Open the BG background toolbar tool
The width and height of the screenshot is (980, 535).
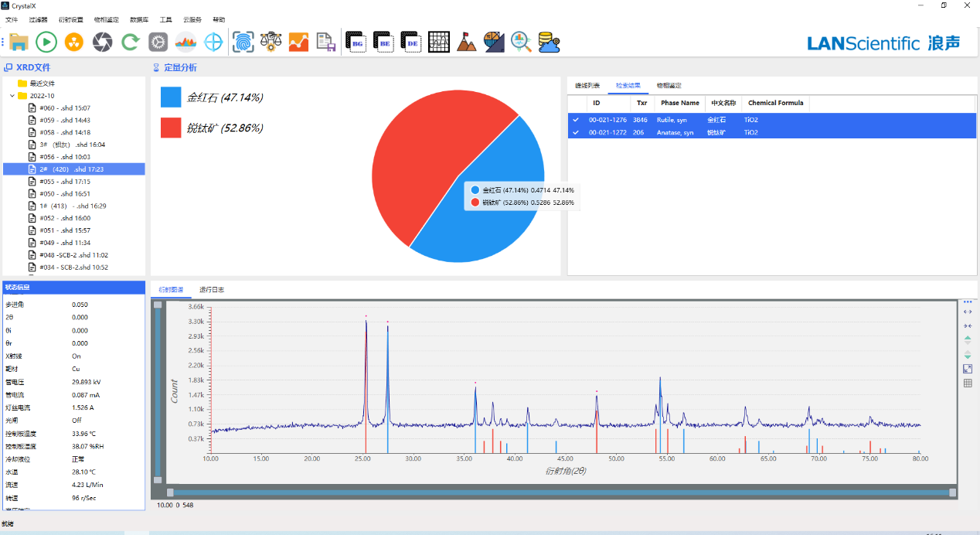[356, 43]
